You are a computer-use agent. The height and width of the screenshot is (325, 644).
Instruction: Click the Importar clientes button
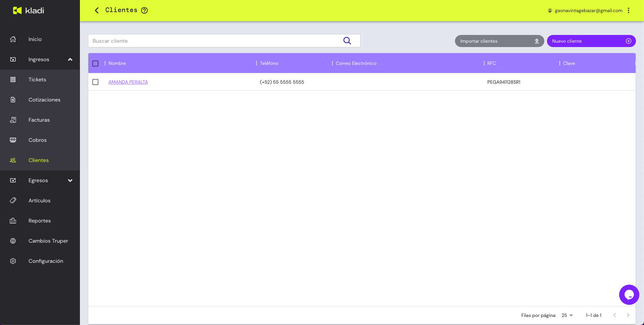[499, 41]
